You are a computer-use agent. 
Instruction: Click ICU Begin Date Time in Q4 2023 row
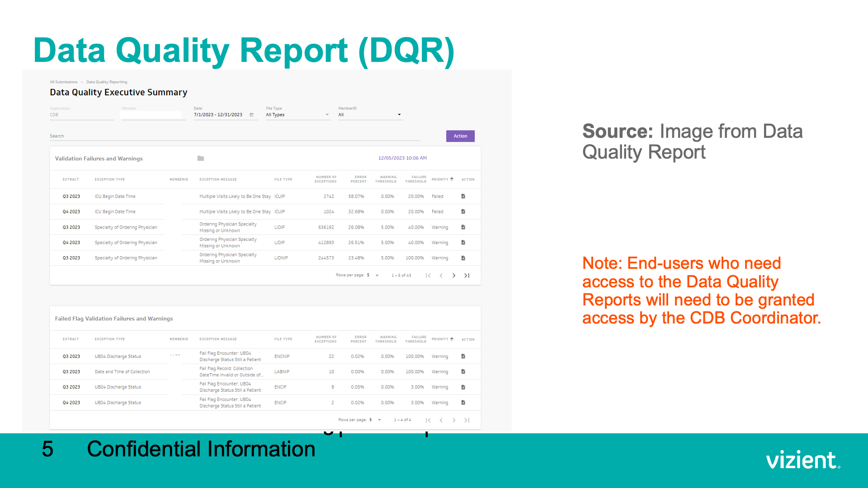pos(115,212)
